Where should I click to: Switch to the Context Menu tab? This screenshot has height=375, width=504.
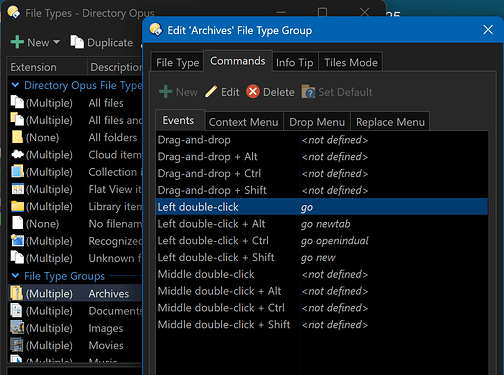(243, 122)
